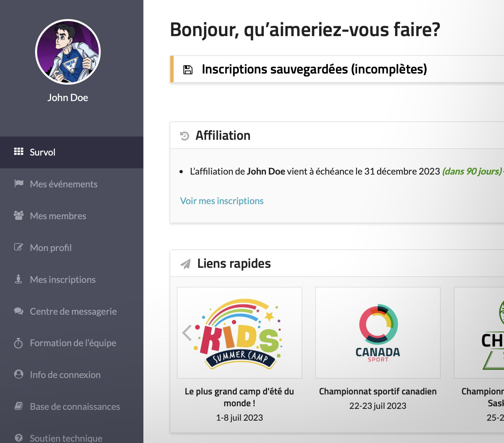Click the person icon beside Mes inscriptions
The width and height of the screenshot is (504, 443).
click(19, 279)
